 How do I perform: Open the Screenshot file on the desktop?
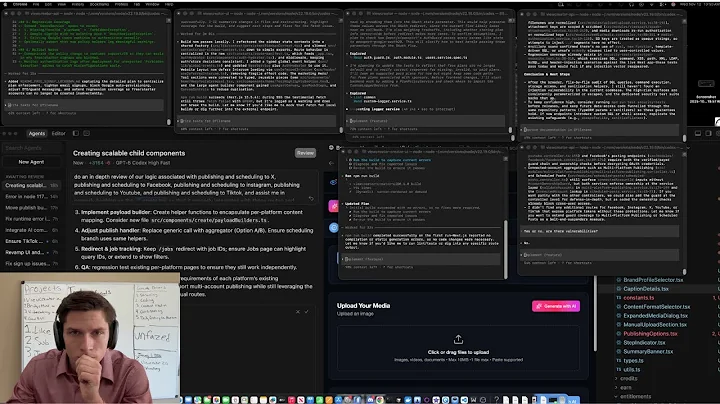point(706,91)
